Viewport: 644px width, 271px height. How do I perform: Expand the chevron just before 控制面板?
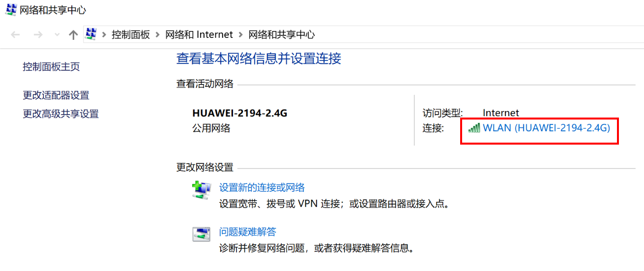coord(104,35)
